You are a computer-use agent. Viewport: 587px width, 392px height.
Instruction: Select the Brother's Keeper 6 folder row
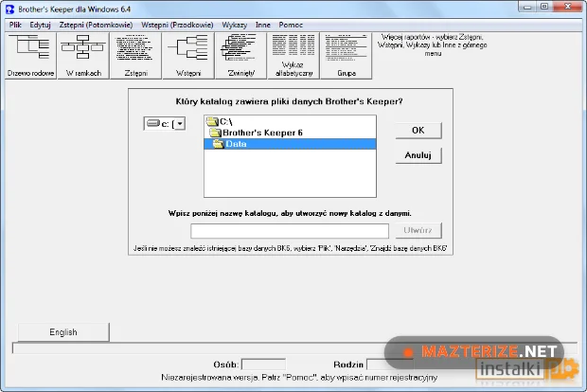click(290, 133)
